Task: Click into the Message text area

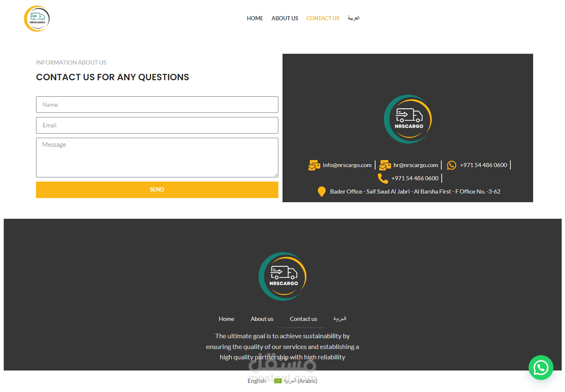Action: pos(157,158)
